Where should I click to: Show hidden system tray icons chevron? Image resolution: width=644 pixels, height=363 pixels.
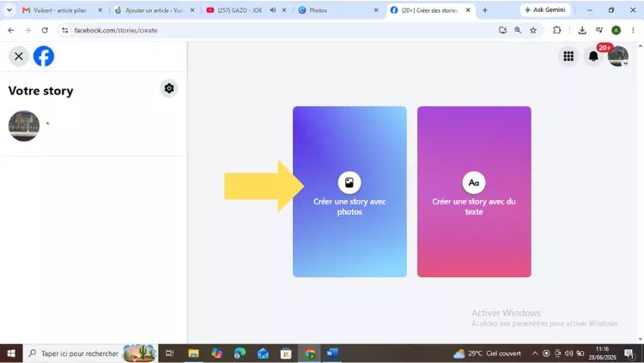pos(535,354)
